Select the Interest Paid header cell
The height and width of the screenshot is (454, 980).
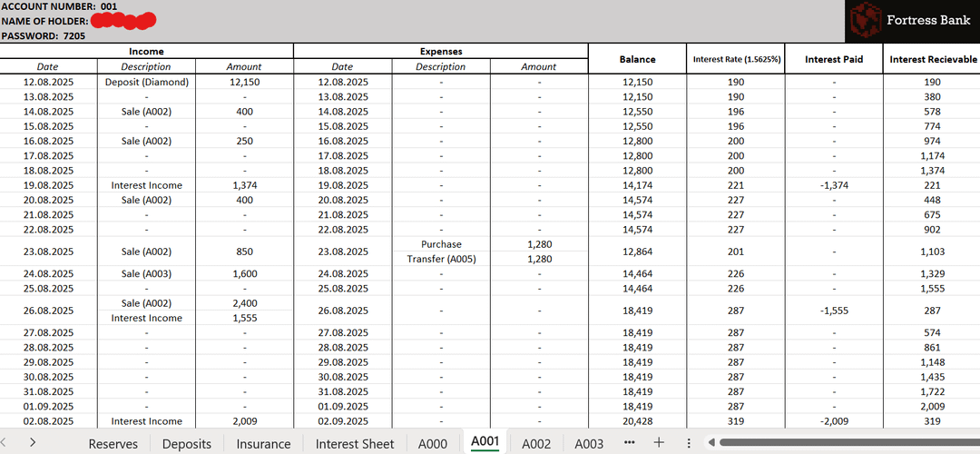point(834,59)
